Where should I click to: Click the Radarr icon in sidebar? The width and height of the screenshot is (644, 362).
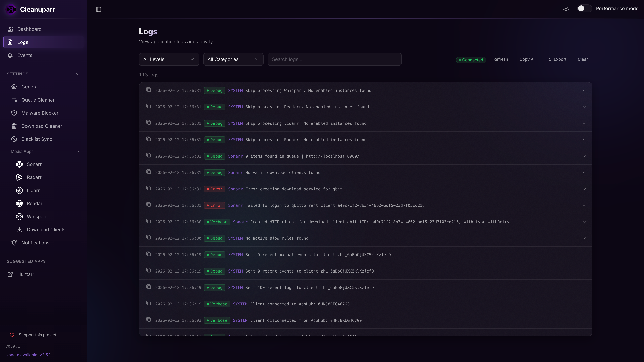[19, 177]
